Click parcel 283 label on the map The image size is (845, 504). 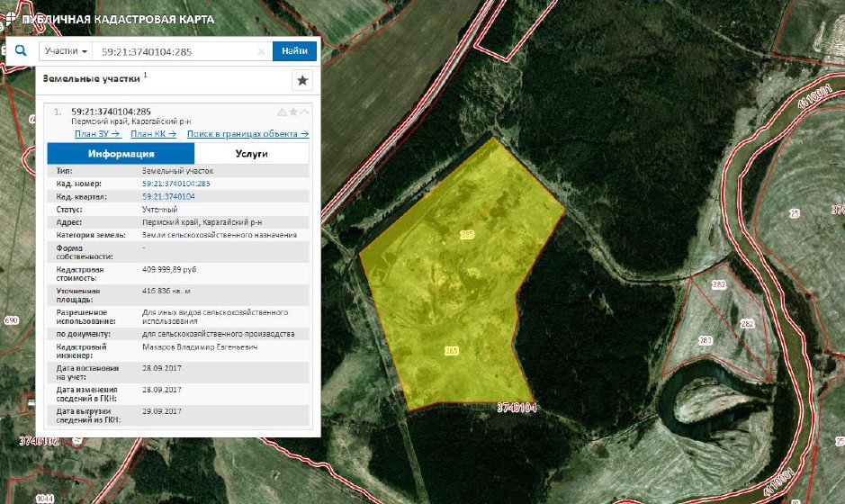pyautogui.click(x=705, y=340)
